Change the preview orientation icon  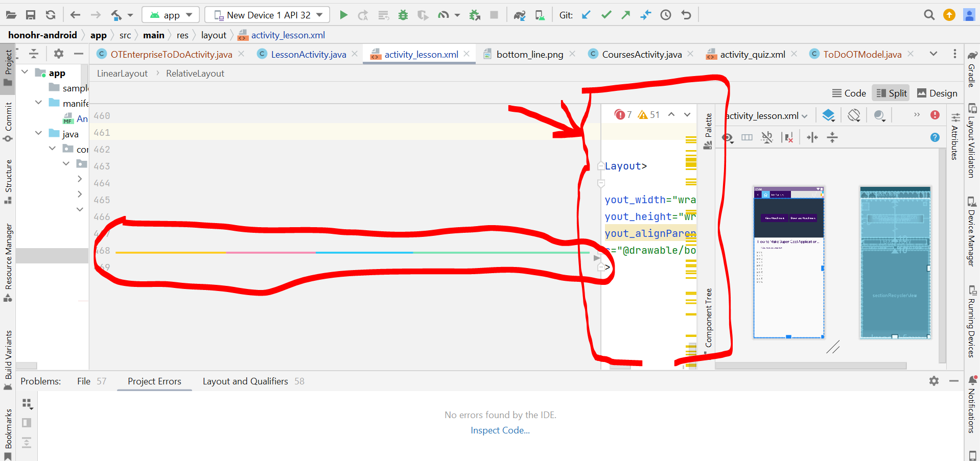(x=854, y=115)
